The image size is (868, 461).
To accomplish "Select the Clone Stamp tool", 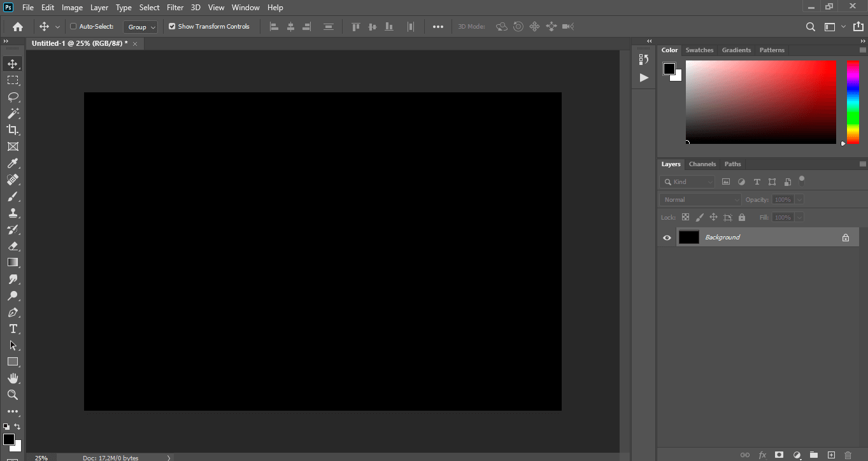I will click(x=13, y=213).
